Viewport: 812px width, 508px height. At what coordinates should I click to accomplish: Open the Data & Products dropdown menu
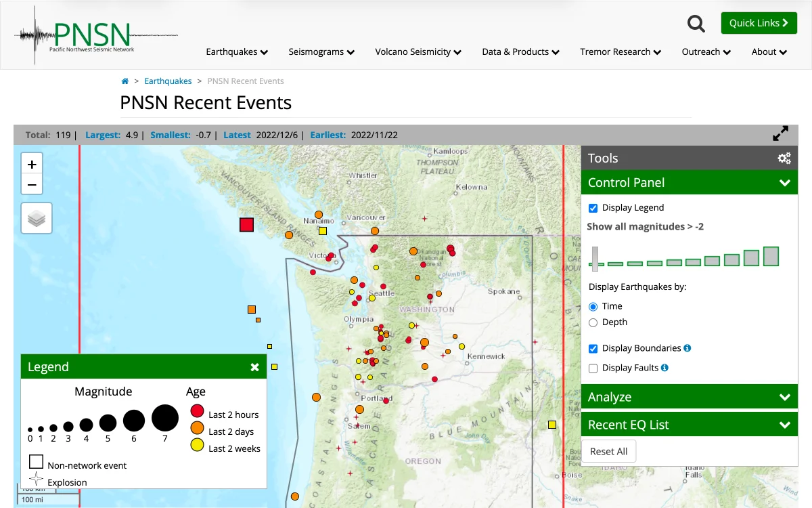pyautogui.click(x=520, y=51)
